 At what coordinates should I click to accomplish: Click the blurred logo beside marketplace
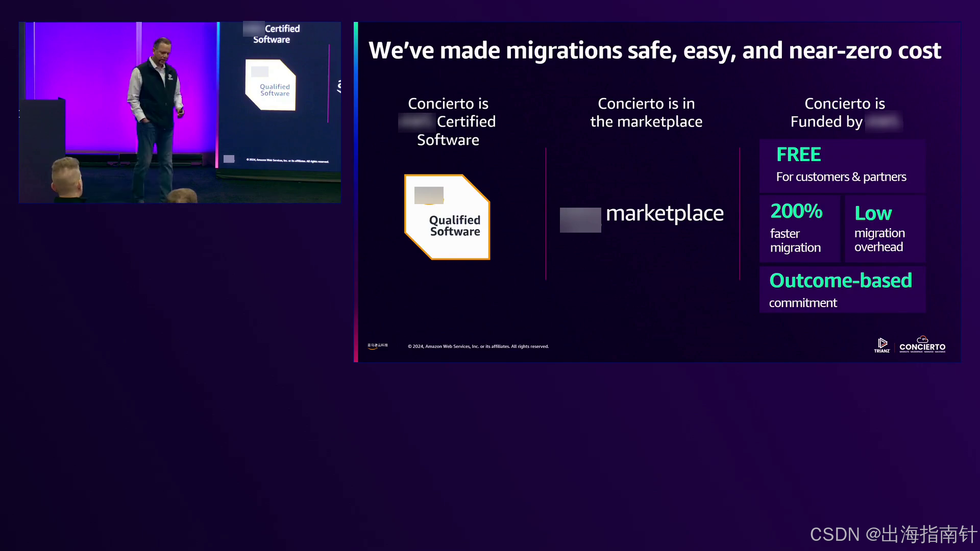coord(580,220)
